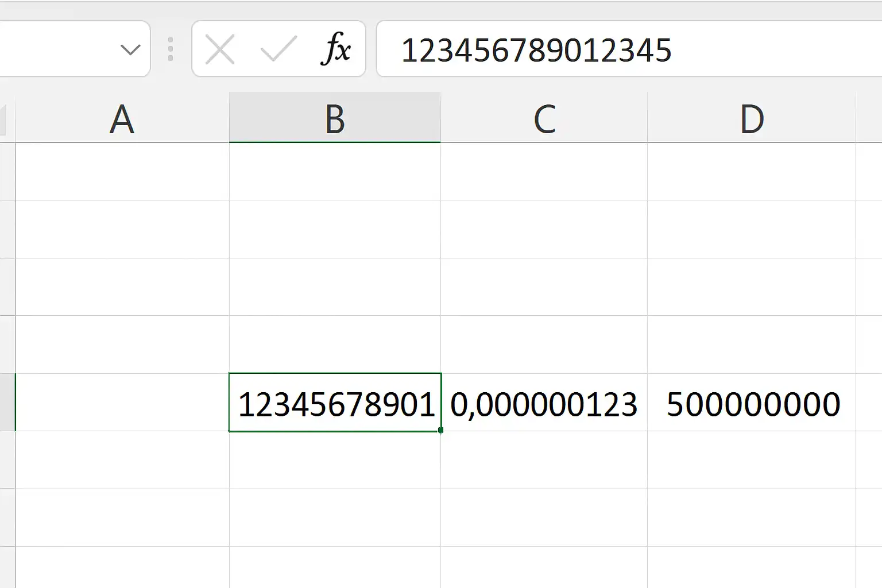Screen dimensions: 882x588
Task: Select column B header
Action: pyautogui.click(x=335, y=118)
